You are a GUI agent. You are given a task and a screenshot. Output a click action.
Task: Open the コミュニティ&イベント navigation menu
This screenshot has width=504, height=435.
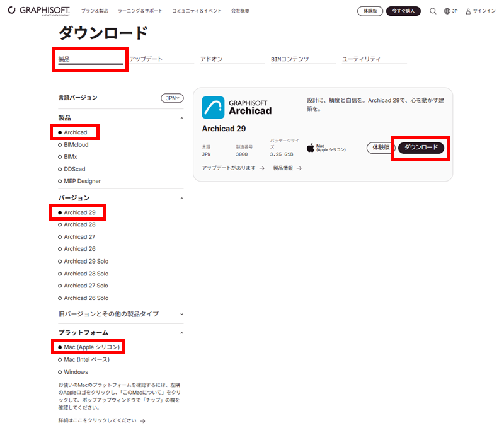[x=197, y=11]
